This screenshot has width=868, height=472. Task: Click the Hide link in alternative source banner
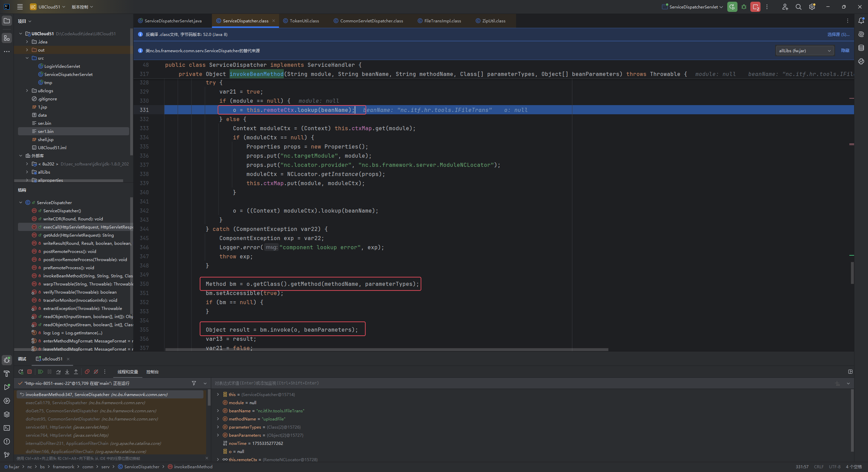(x=845, y=51)
